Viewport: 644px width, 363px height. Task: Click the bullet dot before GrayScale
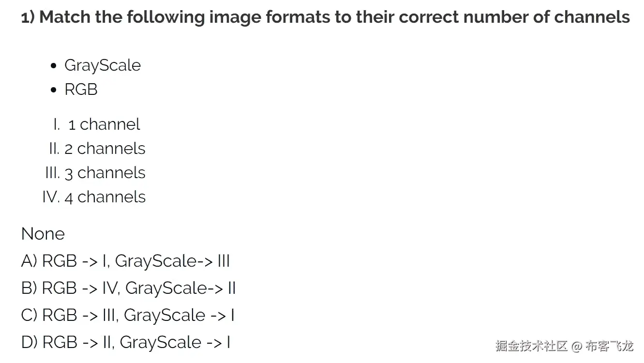pyautogui.click(x=54, y=66)
